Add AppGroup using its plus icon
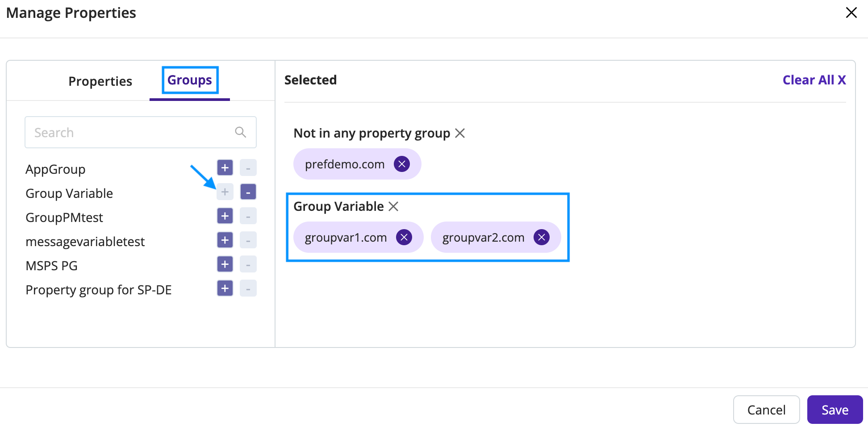The width and height of the screenshot is (868, 427). (x=225, y=167)
